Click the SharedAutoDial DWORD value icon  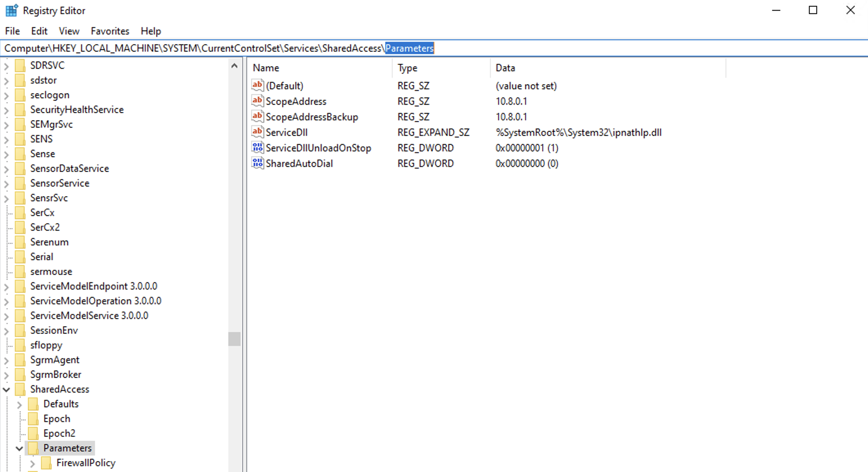click(x=257, y=163)
